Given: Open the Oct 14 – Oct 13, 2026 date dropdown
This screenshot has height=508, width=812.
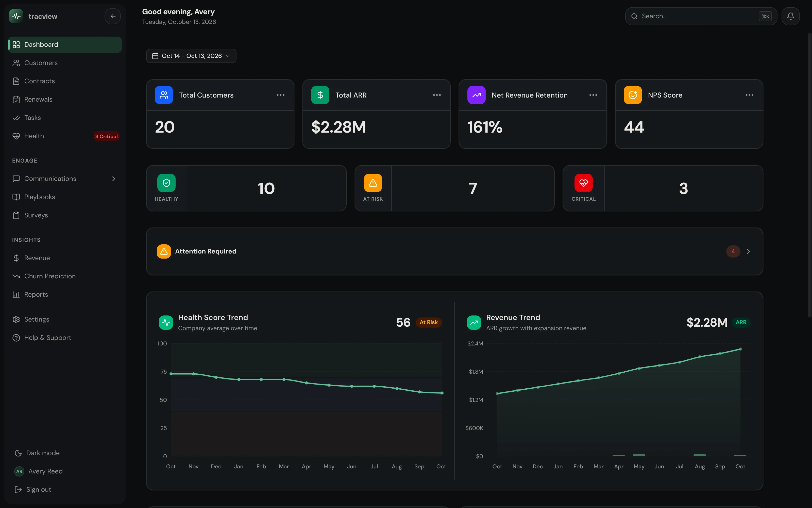Looking at the screenshot, I should pyautogui.click(x=191, y=56).
